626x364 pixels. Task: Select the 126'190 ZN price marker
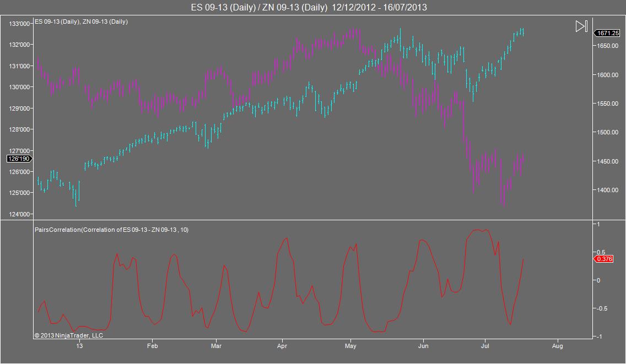19,159
